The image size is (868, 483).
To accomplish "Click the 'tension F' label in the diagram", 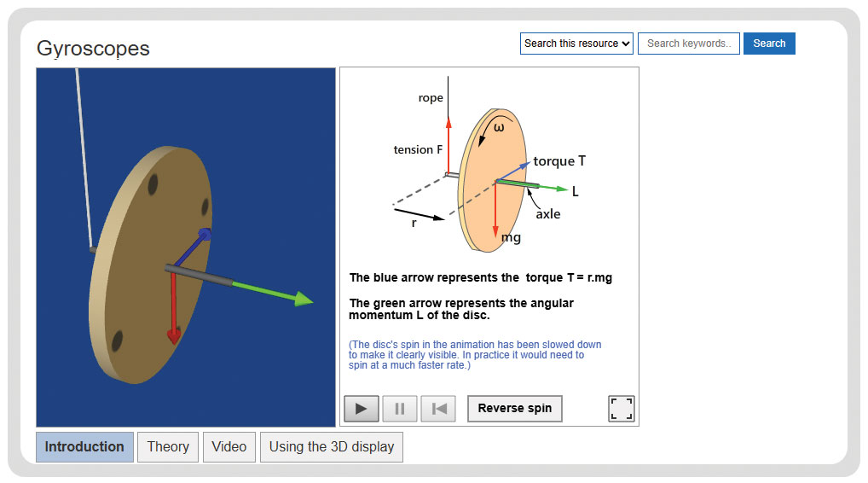I will click(x=418, y=149).
